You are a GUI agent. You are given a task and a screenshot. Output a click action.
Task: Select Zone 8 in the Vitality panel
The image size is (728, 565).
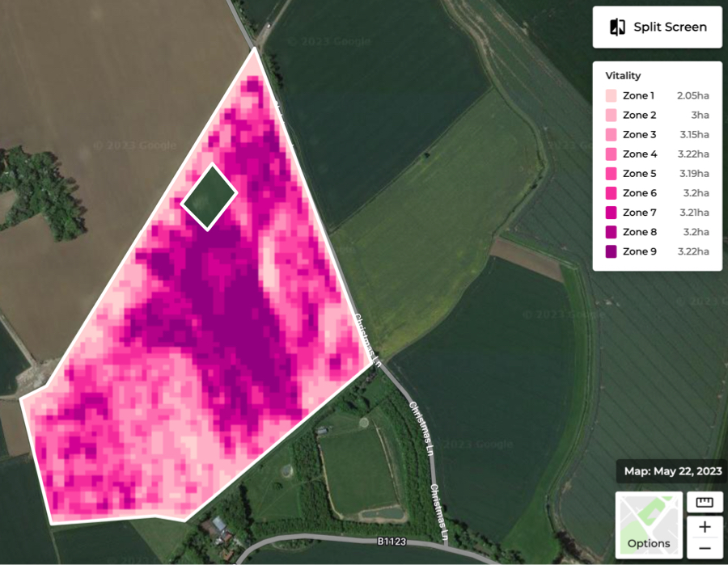(x=638, y=232)
